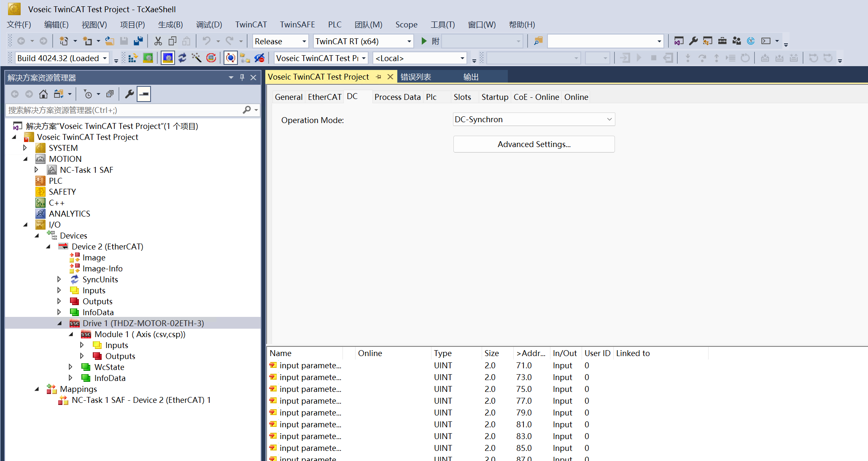Open the Build 4024.32 (Loaded) dropdown
This screenshot has height=461, width=868.
click(x=105, y=58)
